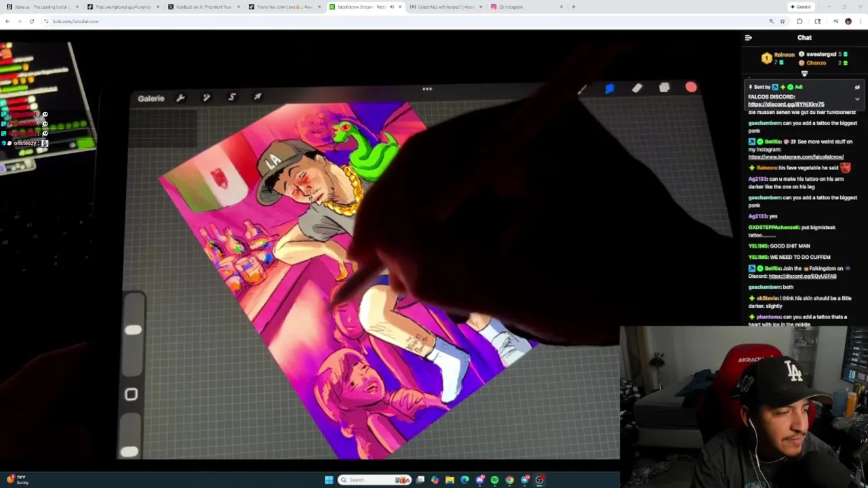This screenshot has width=868, height=488.
Task: Open the Procreate Actions wrench icon
Action: [180, 98]
